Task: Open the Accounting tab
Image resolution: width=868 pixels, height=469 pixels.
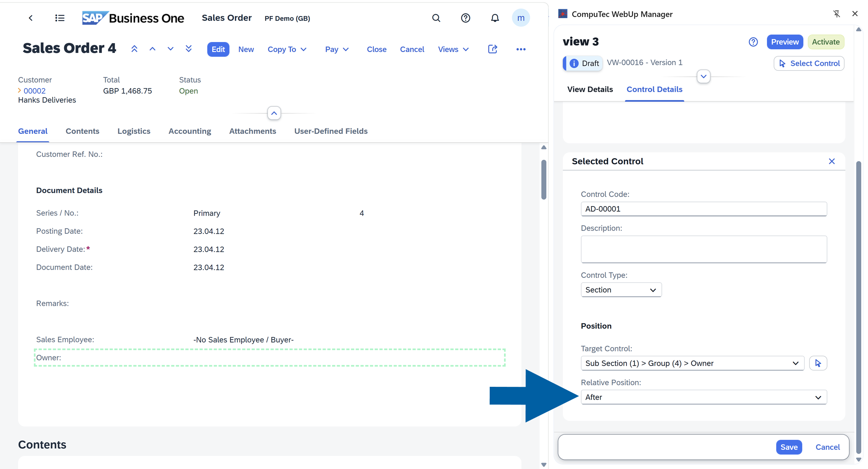Action: coord(190,131)
